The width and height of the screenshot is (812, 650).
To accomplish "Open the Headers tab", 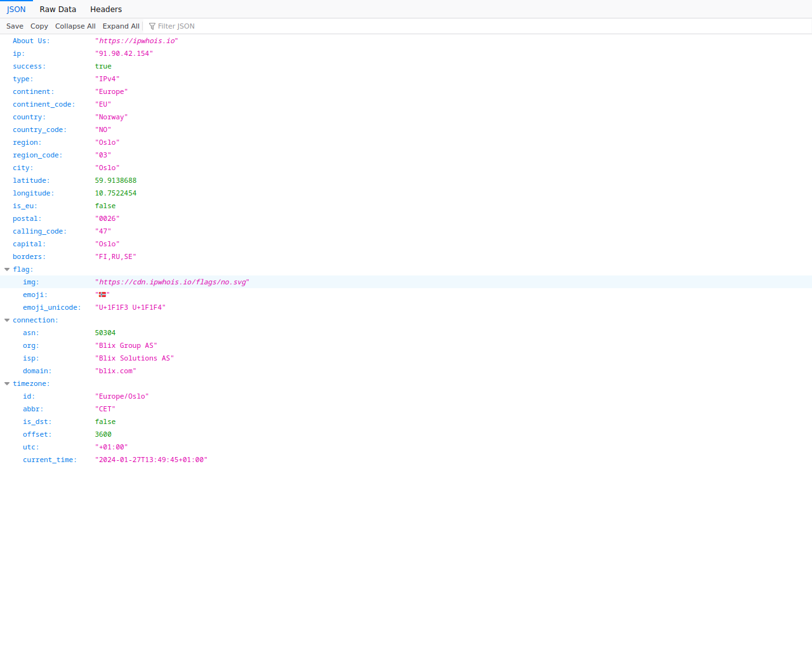I will pos(106,9).
